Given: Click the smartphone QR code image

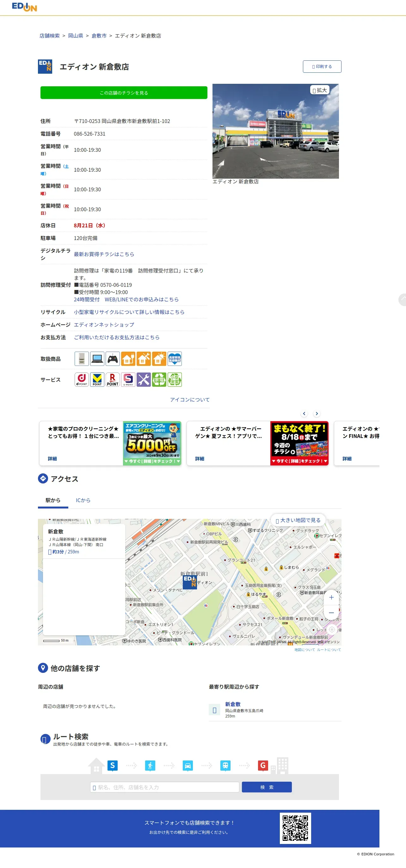Looking at the screenshot, I should [x=295, y=828].
